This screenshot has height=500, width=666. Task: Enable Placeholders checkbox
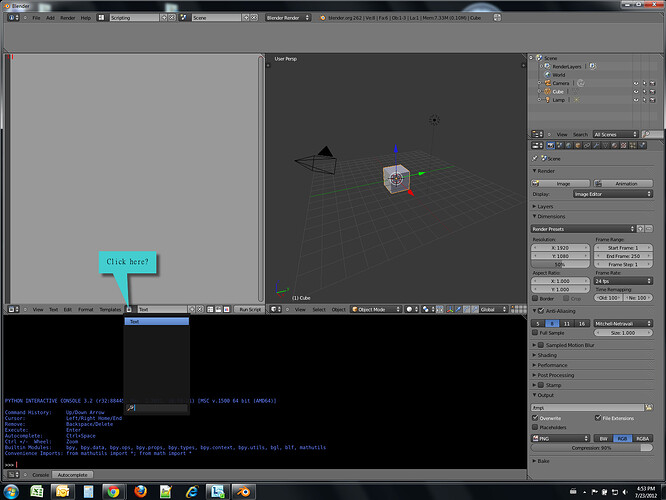tap(535, 427)
